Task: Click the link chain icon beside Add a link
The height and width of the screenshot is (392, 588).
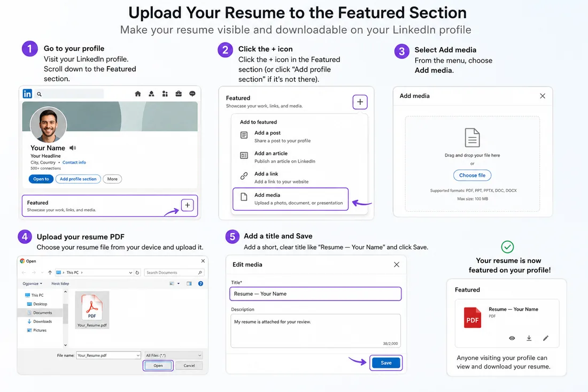Action: (244, 175)
